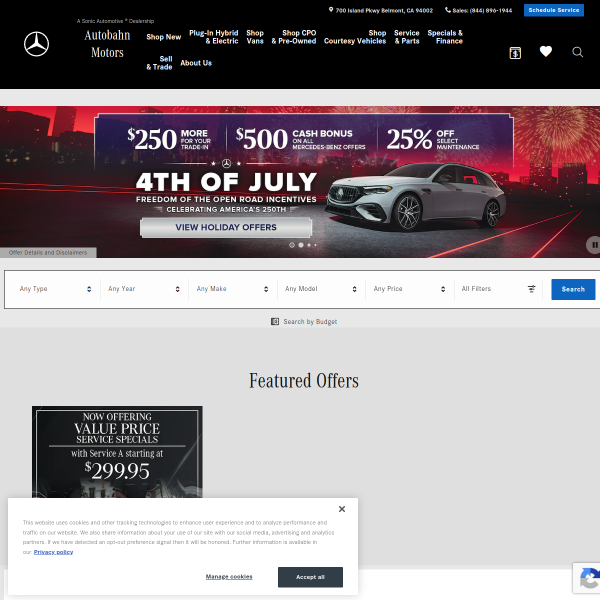This screenshot has width=600, height=600.
Task: Open Shop CPO & Pre-Owned menu
Action: pyautogui.click(x=293, y=37)
